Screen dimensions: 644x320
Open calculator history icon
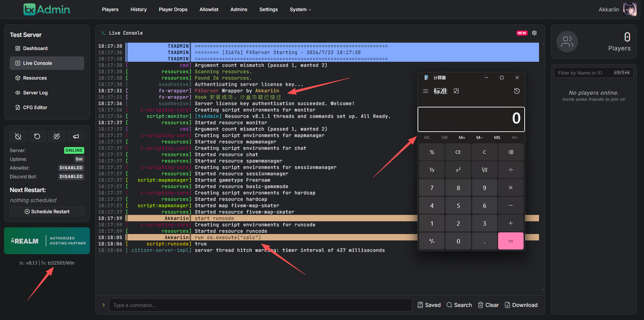(517, 91)
